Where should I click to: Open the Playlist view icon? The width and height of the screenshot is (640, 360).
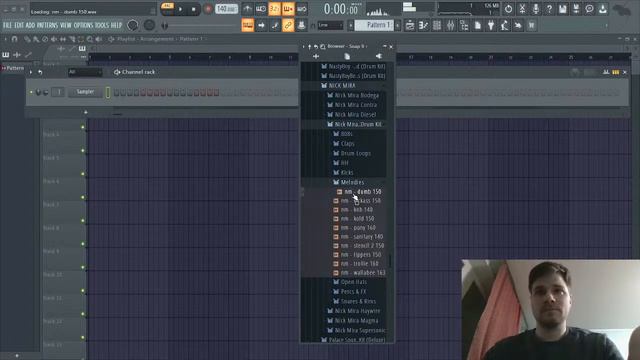pos(410,25)
